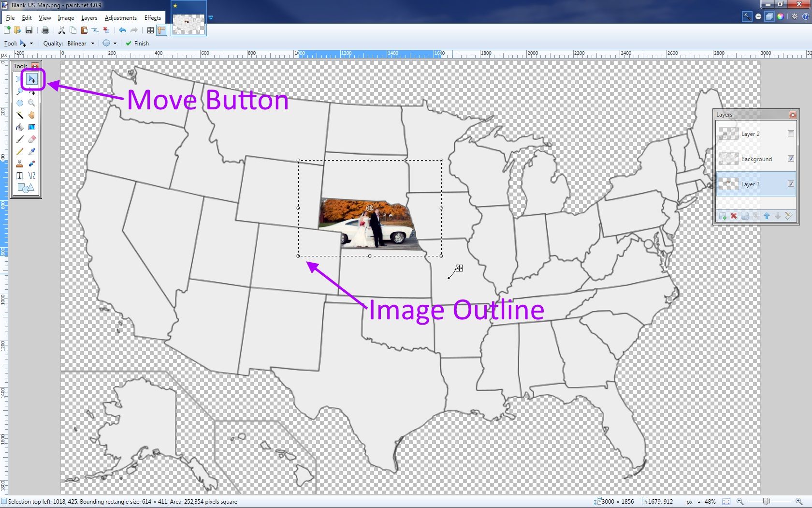
Task: Delete the selected layer with the red X icon
Action: [x=734, y=216]
